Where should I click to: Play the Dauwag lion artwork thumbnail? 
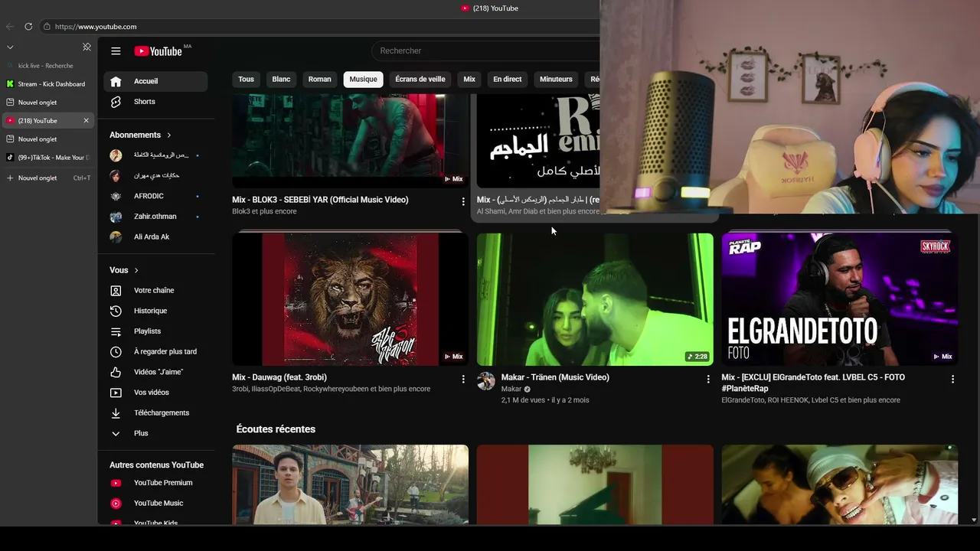pos(350,299)
